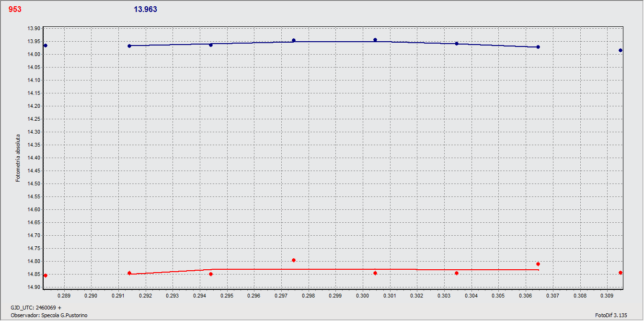Select red data point near 0.3065

(538, 264)
